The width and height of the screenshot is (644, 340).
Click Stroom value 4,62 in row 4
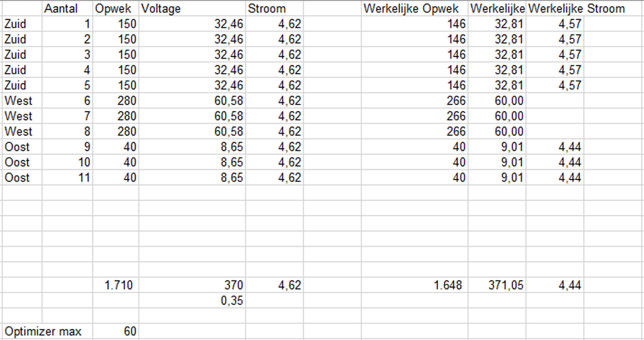tap(274, 70)
